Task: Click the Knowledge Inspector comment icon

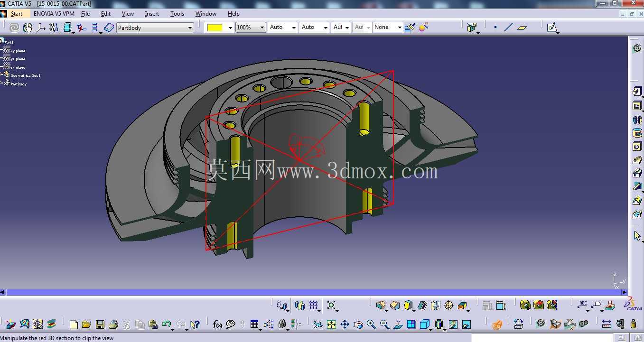Action: click(x=231, y=324)
